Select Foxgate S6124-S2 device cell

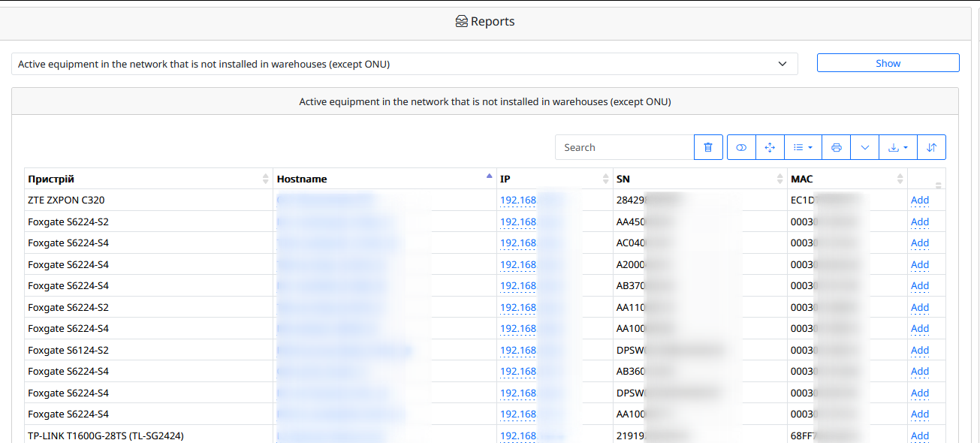pyautogui.click(x=149, y=350)
